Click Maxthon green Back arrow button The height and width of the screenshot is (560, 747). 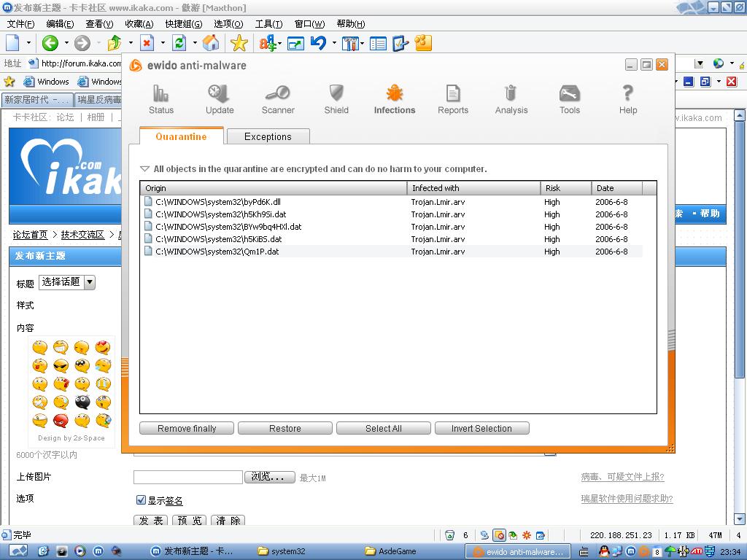[50, 43]
